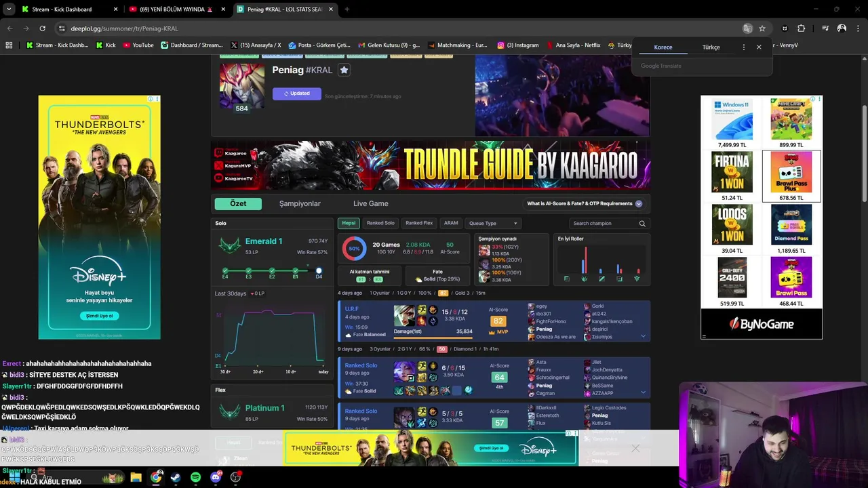Open the Ana Sayfa - Netflix bookmark
The width and height of the screenshot is (868, 488).
coord(573,45)
